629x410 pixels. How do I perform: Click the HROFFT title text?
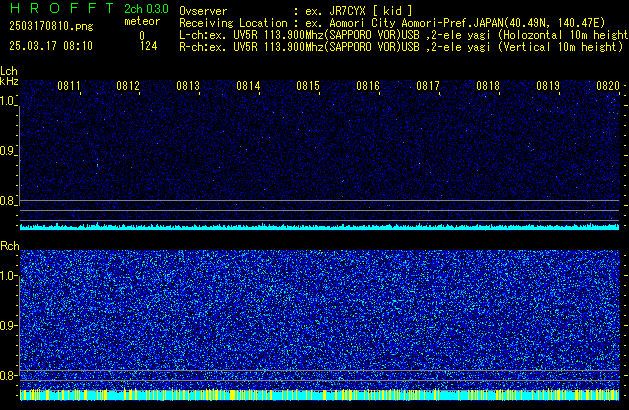62,8
